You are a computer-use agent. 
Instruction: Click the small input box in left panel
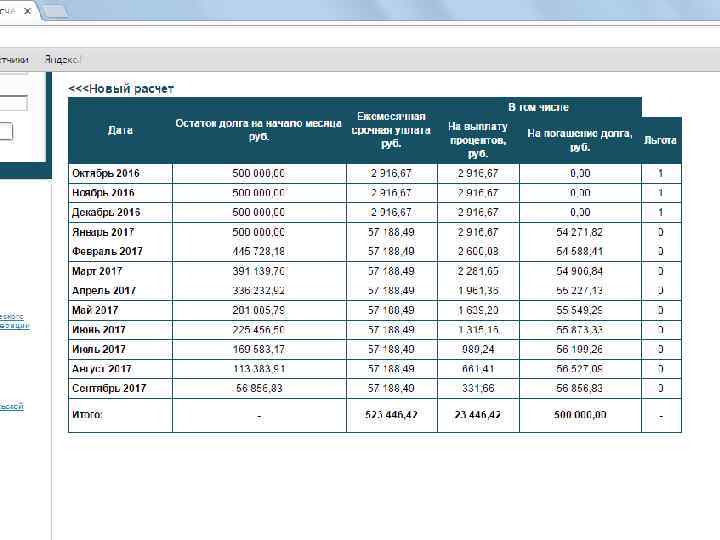6,131
